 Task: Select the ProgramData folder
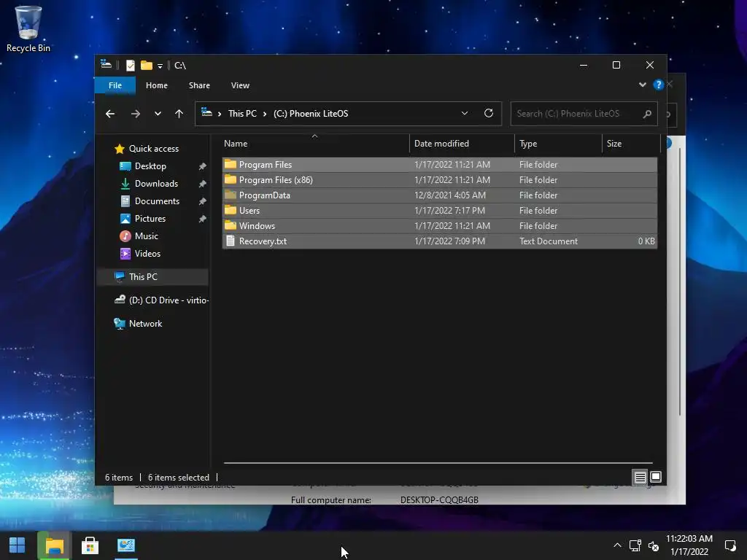[439, 195]
